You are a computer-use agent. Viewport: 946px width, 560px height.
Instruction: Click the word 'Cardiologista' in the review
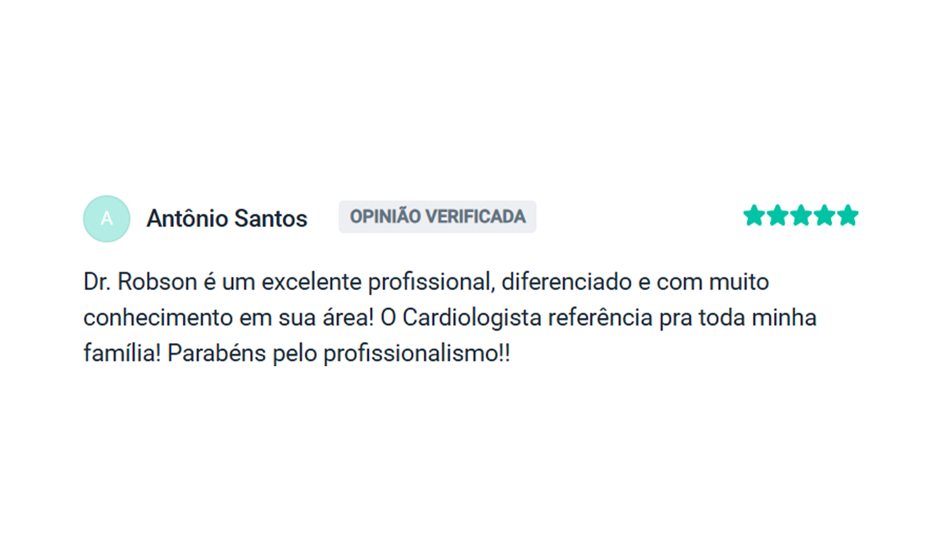tap(472, 317)
